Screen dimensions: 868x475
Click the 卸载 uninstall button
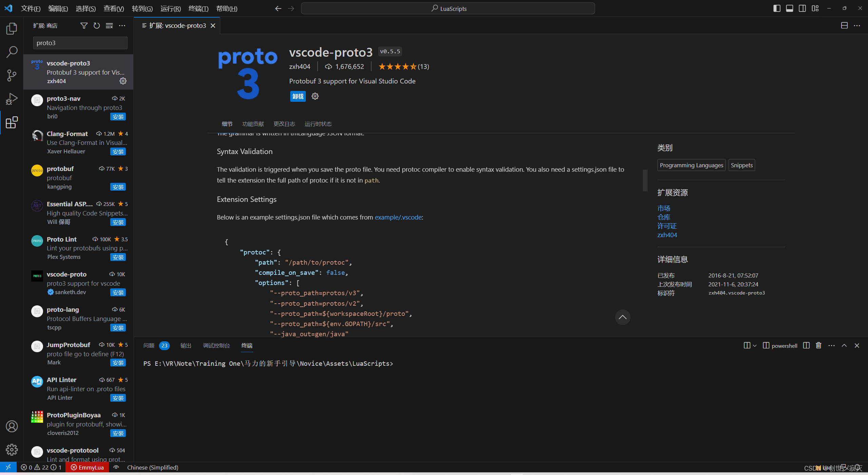[x=298, y=96]
